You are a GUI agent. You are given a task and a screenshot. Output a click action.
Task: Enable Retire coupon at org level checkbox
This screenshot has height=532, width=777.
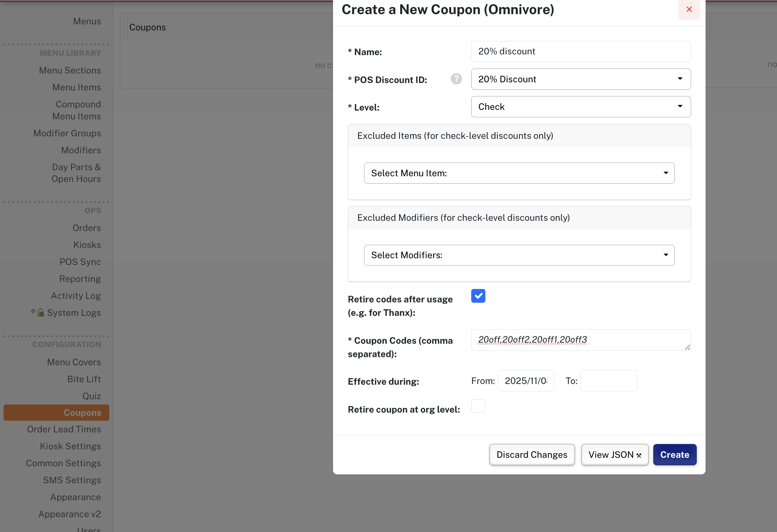(x=478, y=406)
